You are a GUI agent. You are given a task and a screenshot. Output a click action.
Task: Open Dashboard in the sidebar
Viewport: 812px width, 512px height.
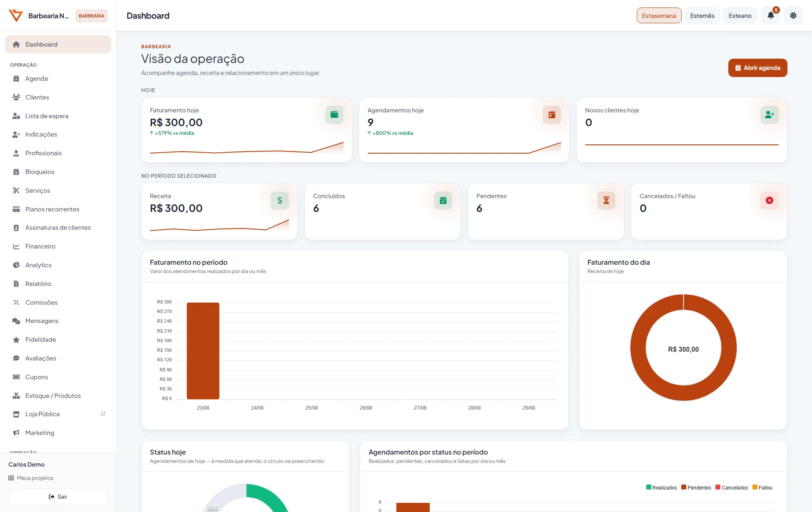[58, 45]
